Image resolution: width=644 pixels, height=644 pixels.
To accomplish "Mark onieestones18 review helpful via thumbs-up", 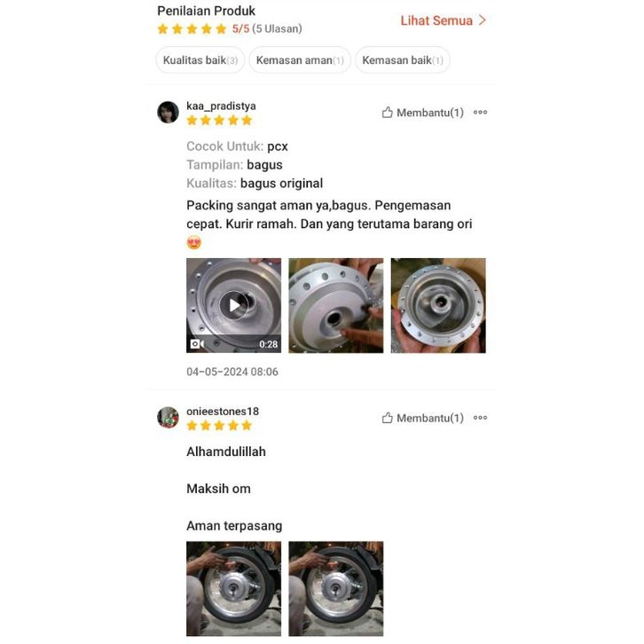I will pos(387,418).
